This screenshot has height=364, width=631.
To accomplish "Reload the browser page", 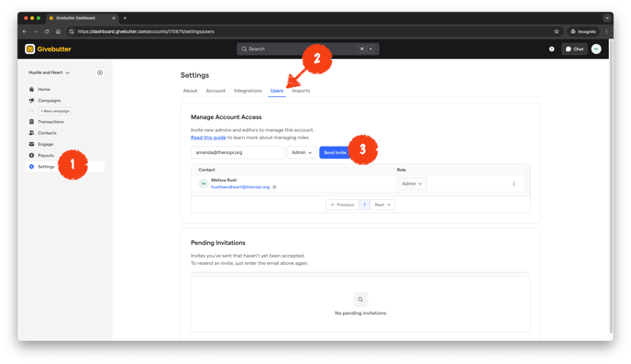I will pyautogui.click(x=47, y=31).
